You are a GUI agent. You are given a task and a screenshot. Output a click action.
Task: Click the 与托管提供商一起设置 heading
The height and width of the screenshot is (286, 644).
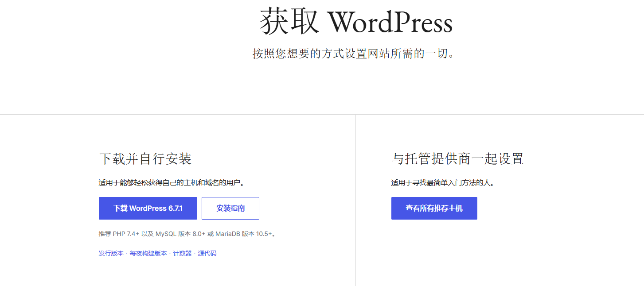(x=458, y=158)
